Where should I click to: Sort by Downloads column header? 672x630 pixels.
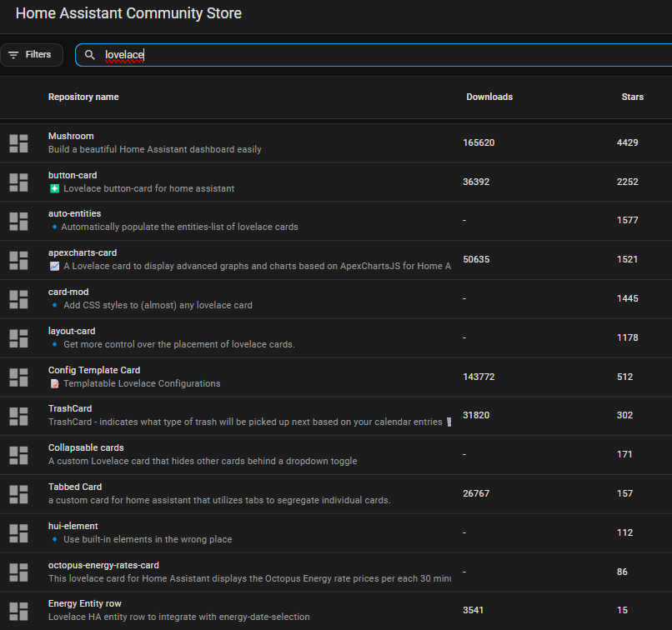tap(489, 97)
